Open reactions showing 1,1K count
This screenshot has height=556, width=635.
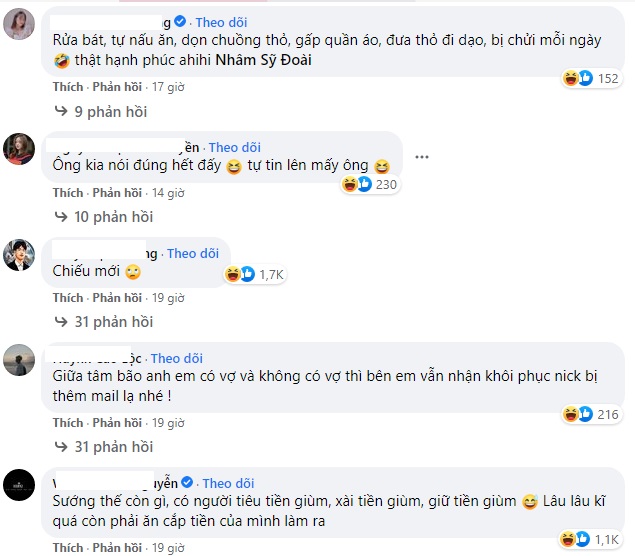593,539
